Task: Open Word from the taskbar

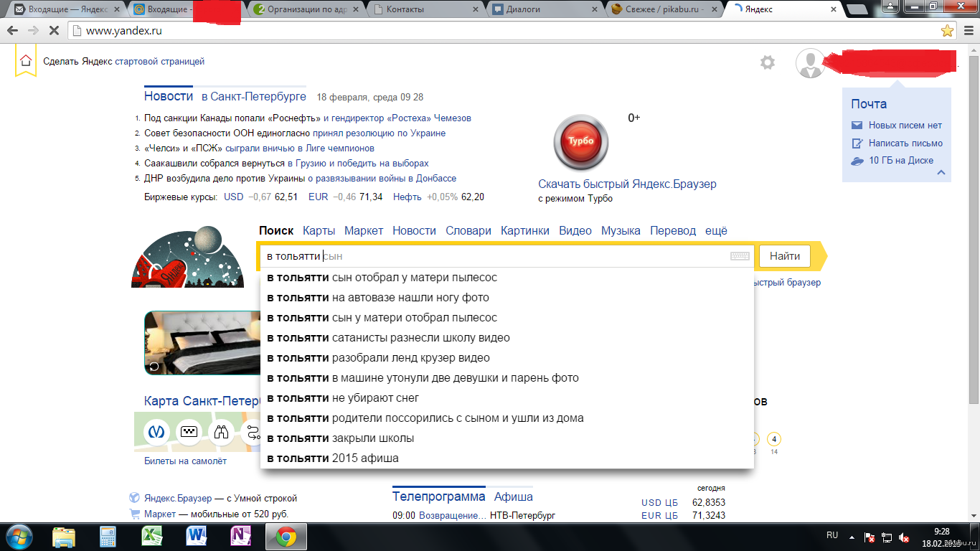Action: pos(196,536)
